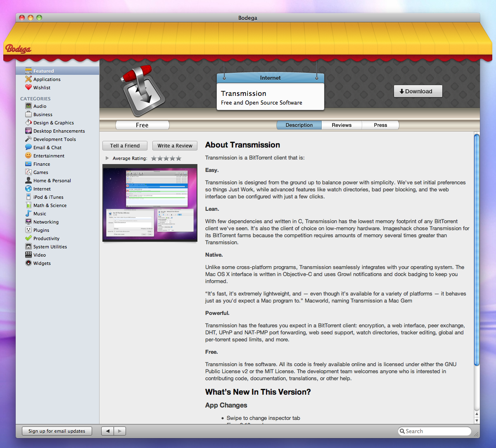Click the Design & Graphics icon
This screenshot has width=496, height=448.
[x=28, y=123]
